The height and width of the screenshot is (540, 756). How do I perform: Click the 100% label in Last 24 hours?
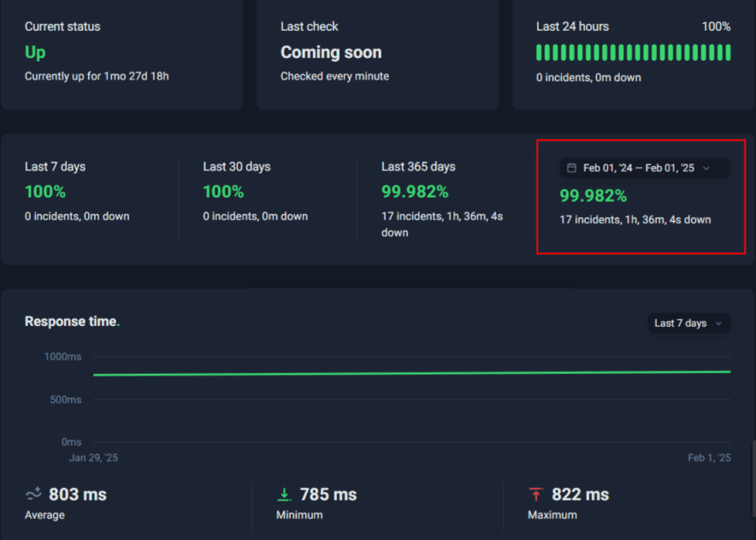(717, 26)
